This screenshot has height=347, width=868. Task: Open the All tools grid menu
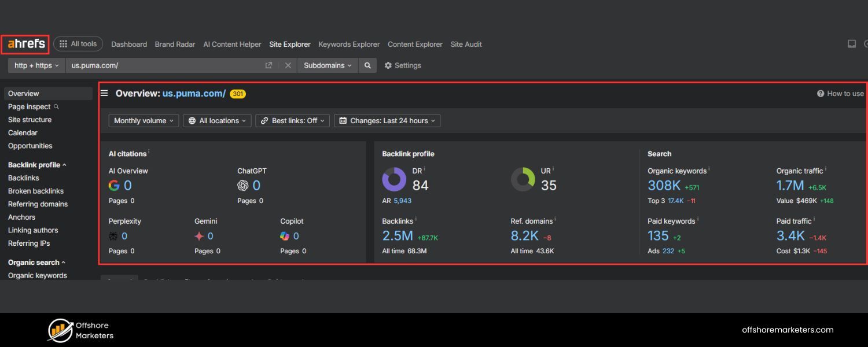[x=78, y=44]
